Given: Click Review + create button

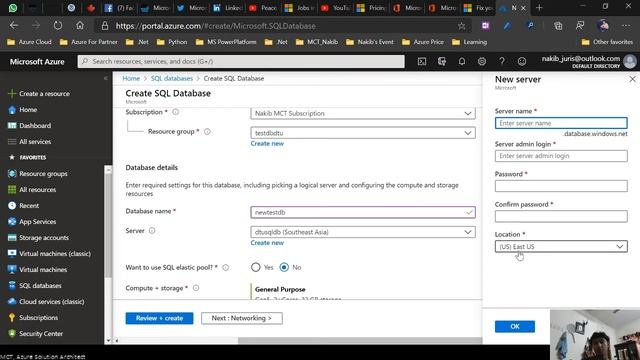Looking at the screenshot, I should coord(159,318).
